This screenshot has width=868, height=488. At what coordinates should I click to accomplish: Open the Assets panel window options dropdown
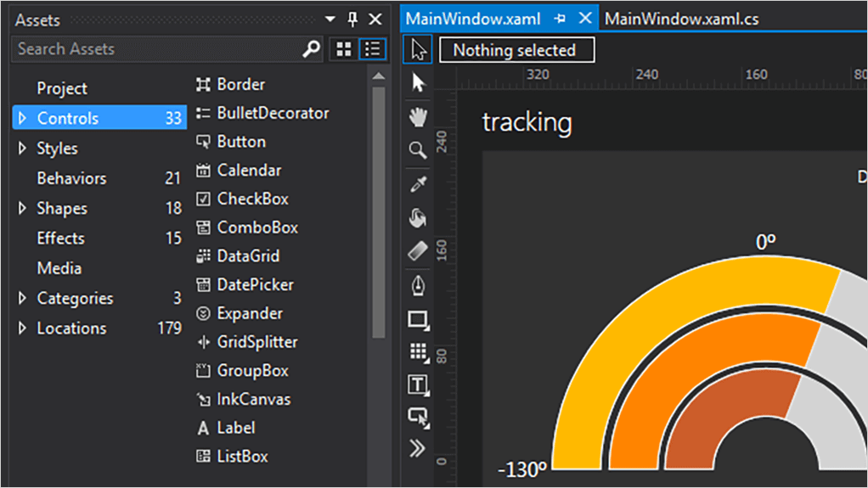331,19
